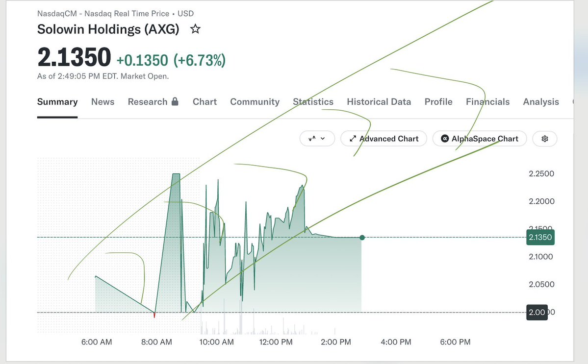Click the 8:00 AM time axis label
This screenshot has height=364, width=588.
point(157,342)
